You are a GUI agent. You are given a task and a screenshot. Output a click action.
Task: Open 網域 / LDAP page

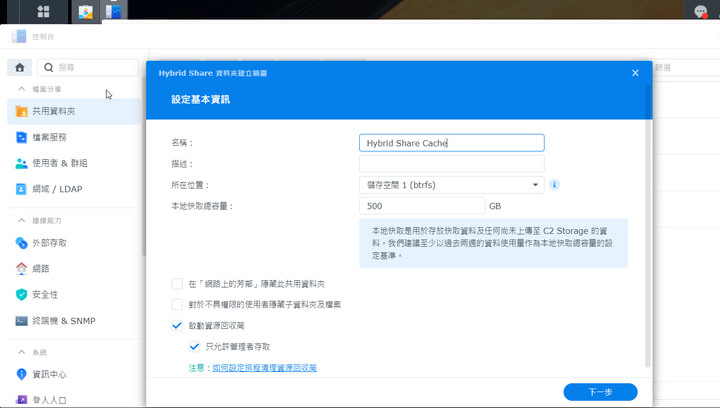[x=74, y=189]
